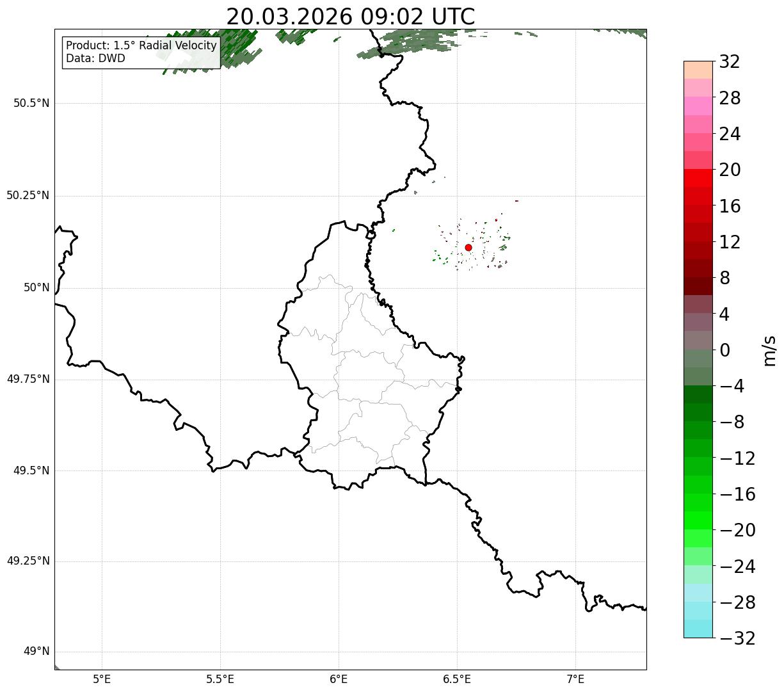Click the title '20.03.2026 09:02 UTC'
Image resolution: width=784 pixels, height=692 pixels.
click(x=351, y=17)
